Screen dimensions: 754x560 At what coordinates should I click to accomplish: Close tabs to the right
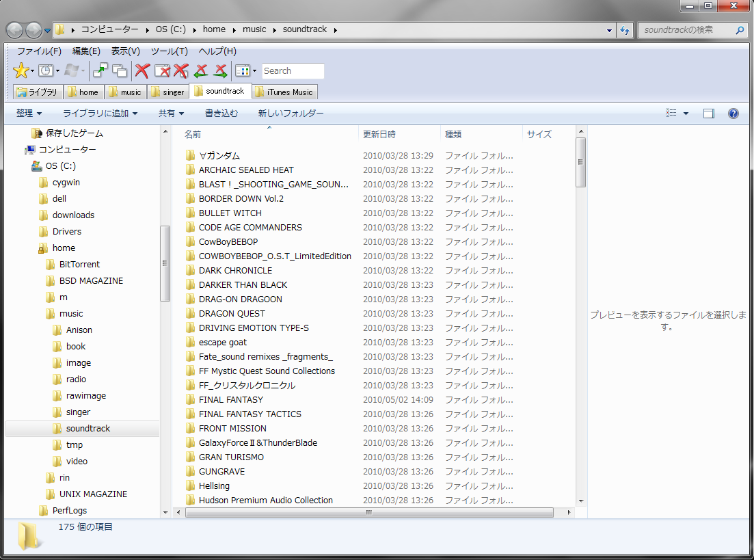coord(219,70)
